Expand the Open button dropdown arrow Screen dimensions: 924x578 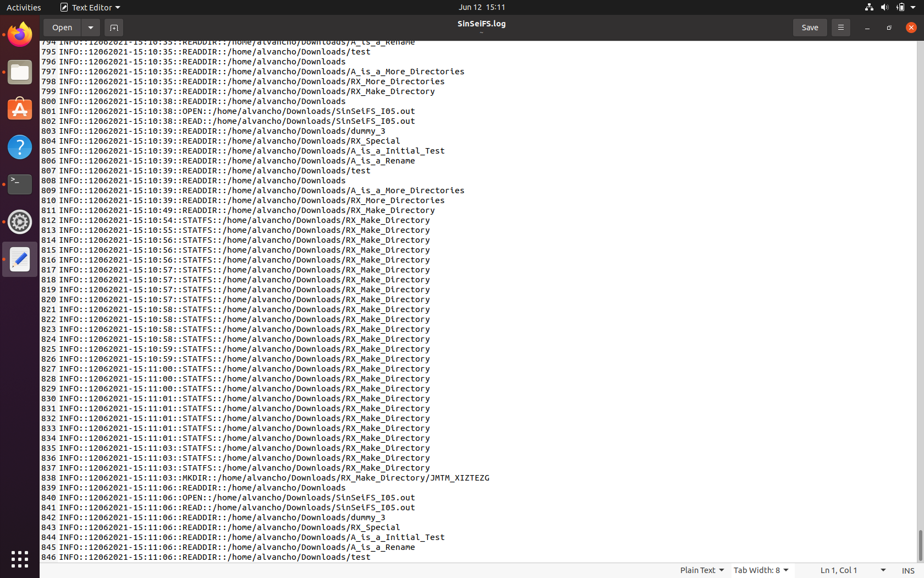(x=91, y=27)
